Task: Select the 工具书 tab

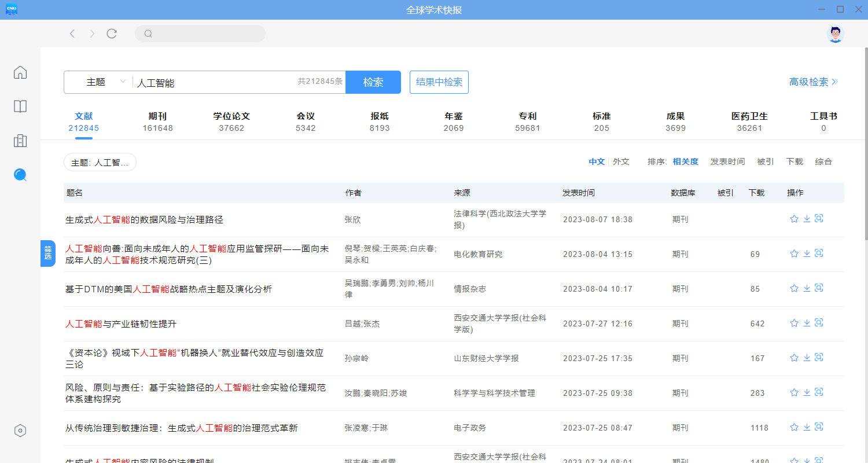Action: click(x=823, y=122)
